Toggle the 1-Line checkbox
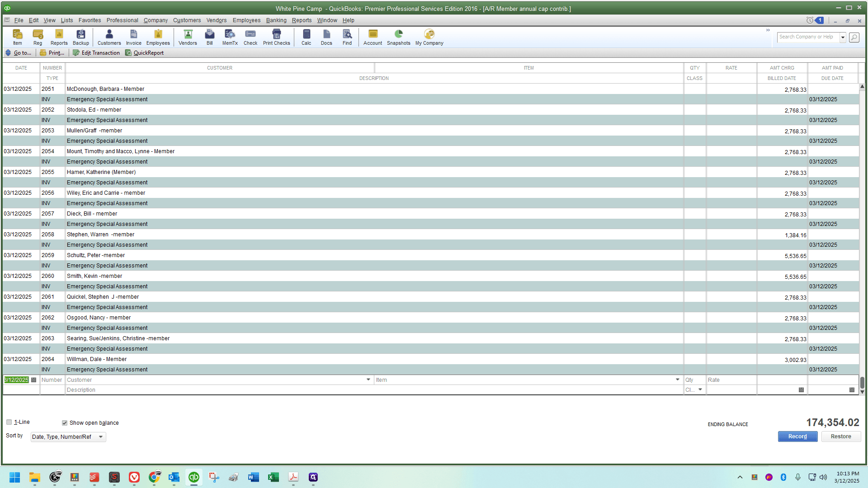This screenshot has height=488, width=868. (9, 422)
